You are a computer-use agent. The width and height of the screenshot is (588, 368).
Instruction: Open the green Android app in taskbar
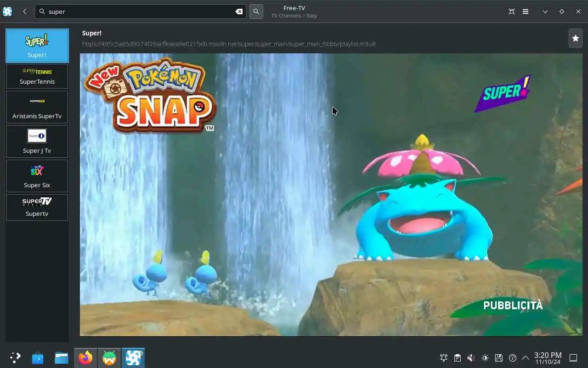109,357
